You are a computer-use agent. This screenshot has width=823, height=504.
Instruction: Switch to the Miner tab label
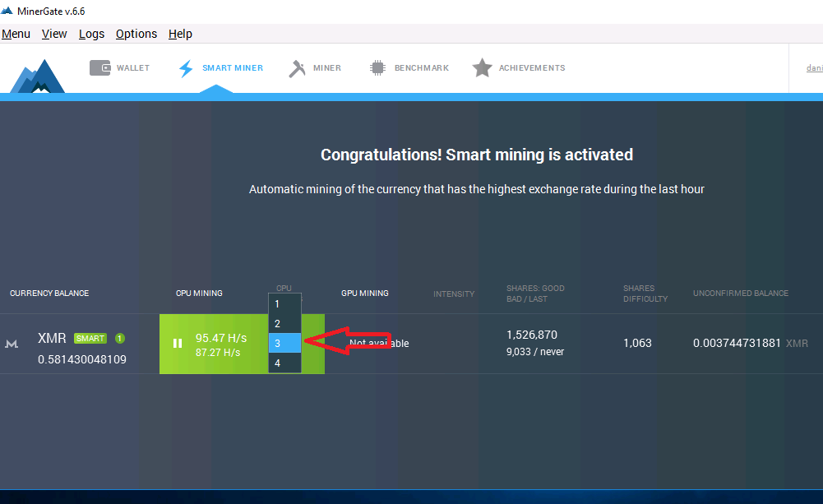point(327,67)
